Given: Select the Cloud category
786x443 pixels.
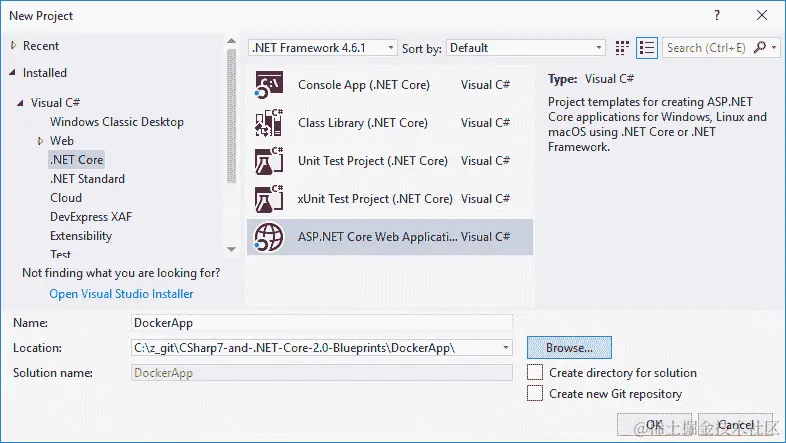Looking at the screenshot, I should click(66, 198).
